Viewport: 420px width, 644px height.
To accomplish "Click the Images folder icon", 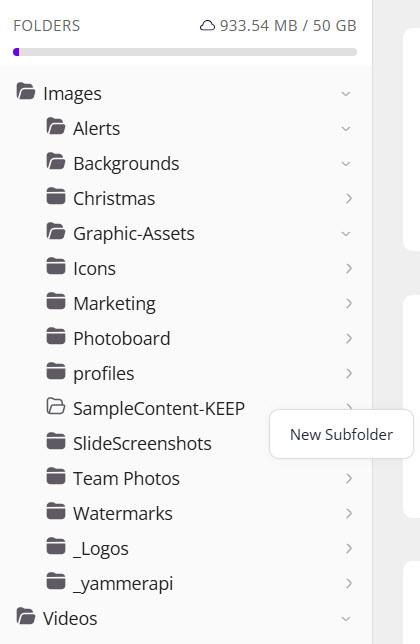I will coord(25,92).
